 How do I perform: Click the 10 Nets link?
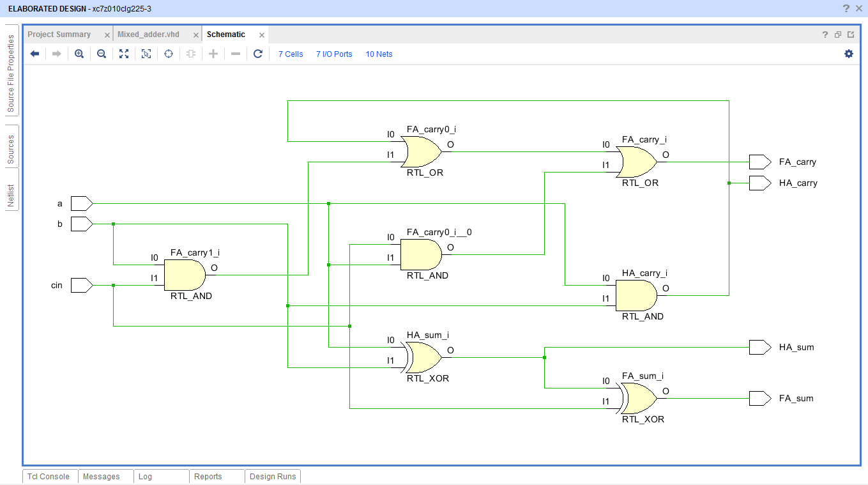(378, 54)
